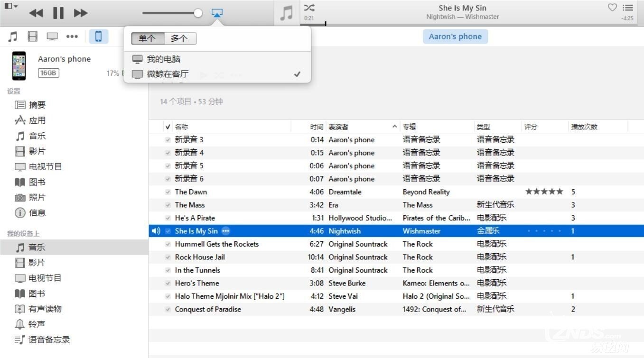The height and width of the screenshot is (358, 644).
Task: Click The Dawn five-star rating
Action: point(544,192)
